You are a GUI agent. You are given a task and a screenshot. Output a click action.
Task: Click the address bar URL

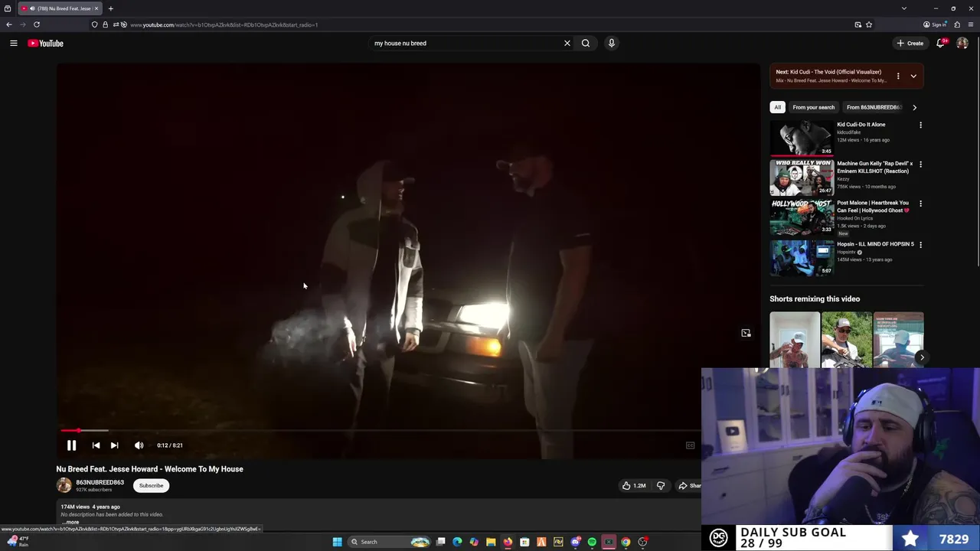click(x=224, y=24)
